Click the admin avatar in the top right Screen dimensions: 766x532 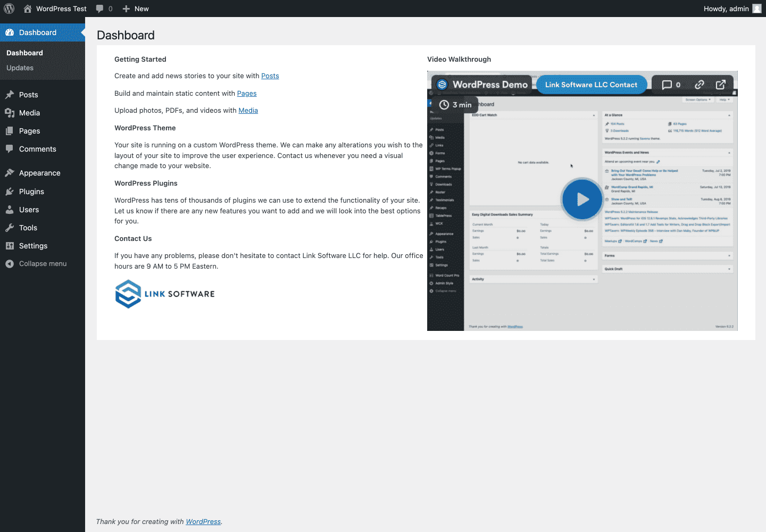click(756, 9)
